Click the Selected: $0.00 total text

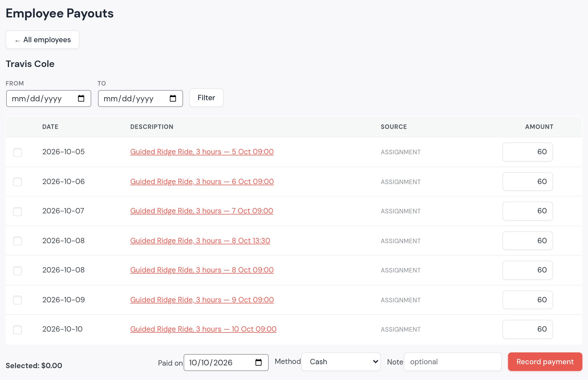pyautogui.click(x=34, y=366)
